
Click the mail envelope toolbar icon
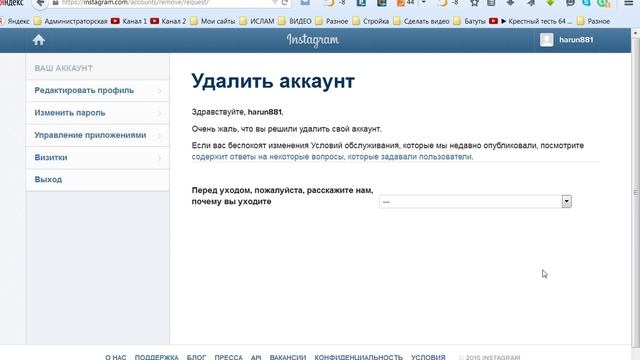pyautogui.click(x=305, y=3)
